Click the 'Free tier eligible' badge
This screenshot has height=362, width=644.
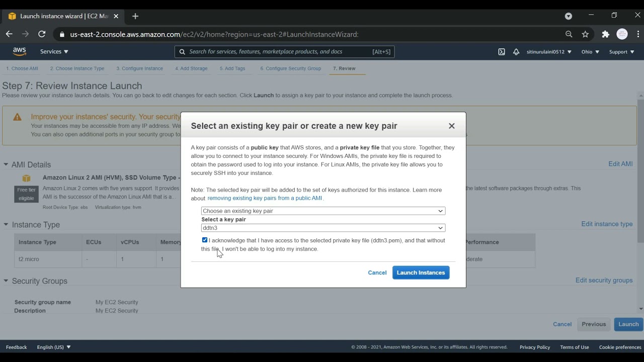[x=26, y=194]
